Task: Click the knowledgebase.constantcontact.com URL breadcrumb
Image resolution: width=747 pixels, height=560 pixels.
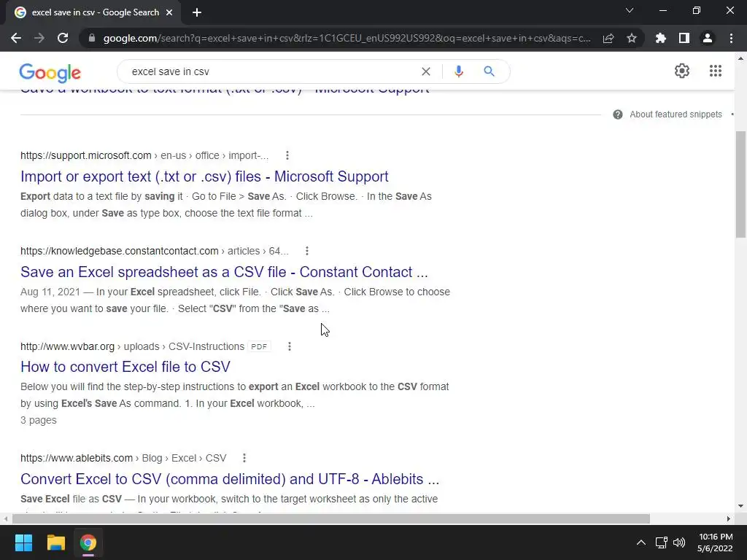Action: (x=155, y=251)
